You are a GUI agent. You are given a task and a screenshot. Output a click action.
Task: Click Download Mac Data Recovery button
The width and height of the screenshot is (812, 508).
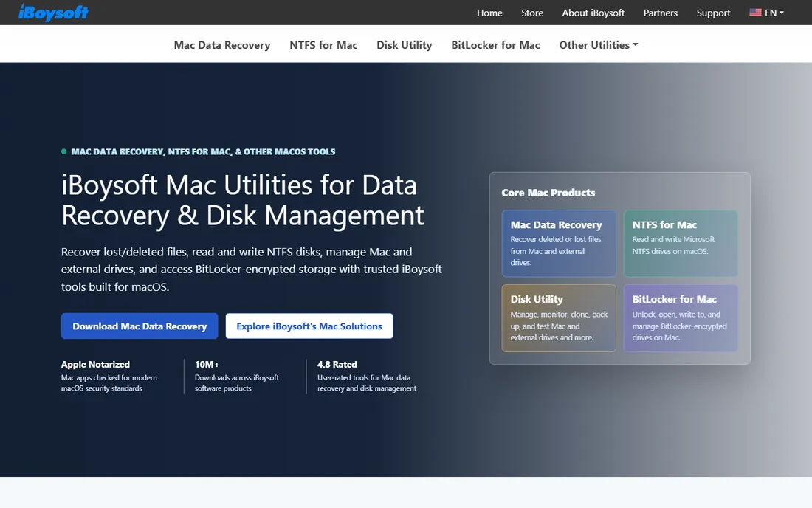click(140, 326)
